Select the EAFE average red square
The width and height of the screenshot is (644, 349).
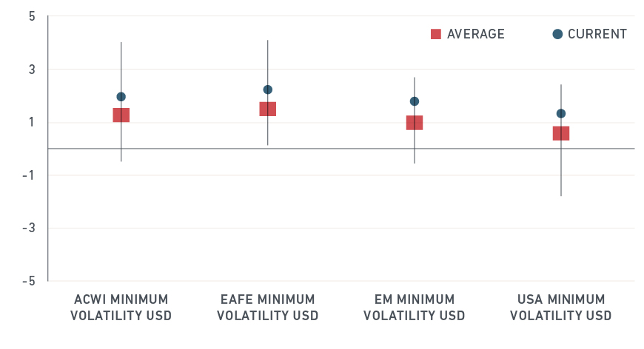point(268,109)
